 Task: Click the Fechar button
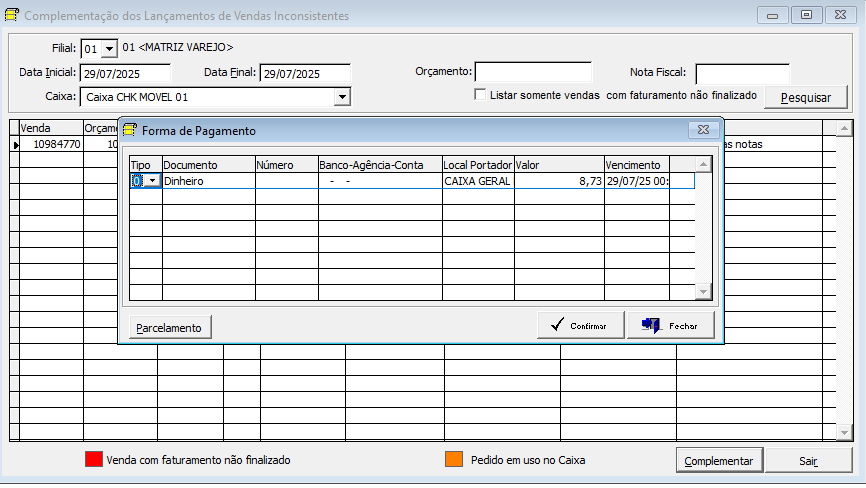670,326
